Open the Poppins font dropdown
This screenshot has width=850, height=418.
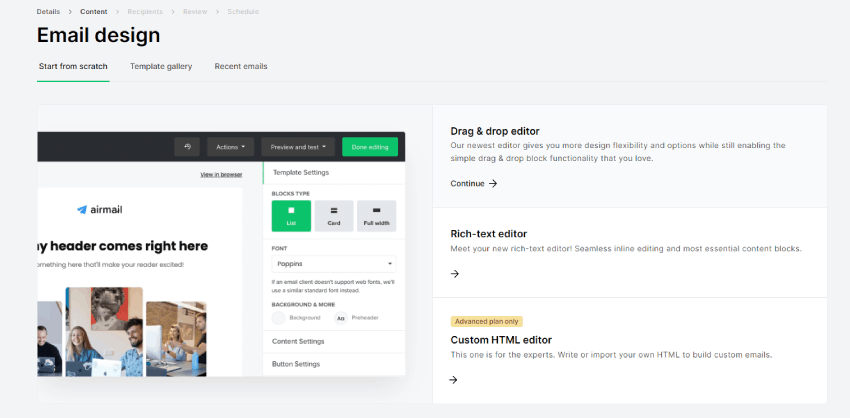click(334, 264)
